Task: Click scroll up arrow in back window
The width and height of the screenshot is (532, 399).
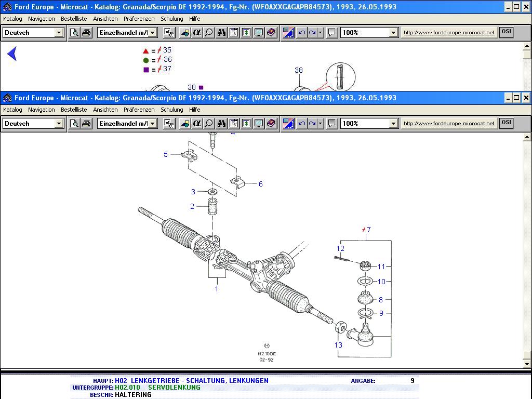Action: click(527, 46)
